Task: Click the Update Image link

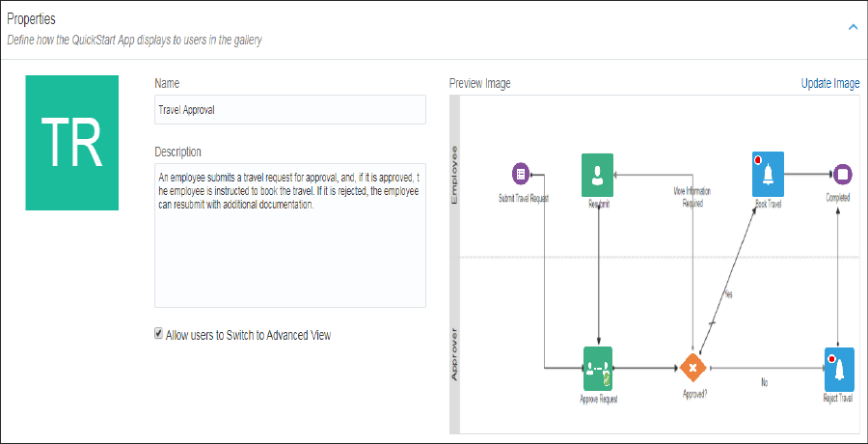Action: [x=829, y=83]
